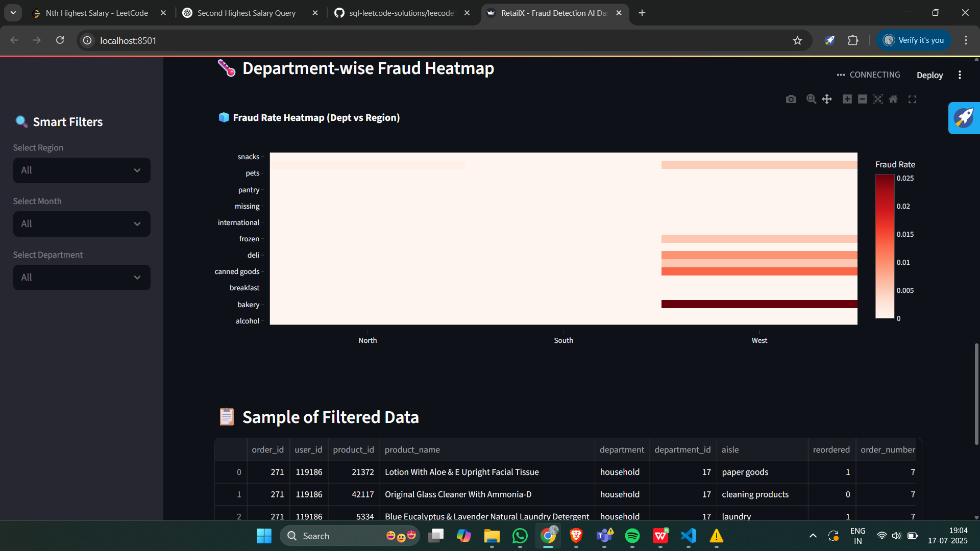Viewport: 980px width, 551px height.
Task: Click the autoscale axes icon
Action: (877, 99)
